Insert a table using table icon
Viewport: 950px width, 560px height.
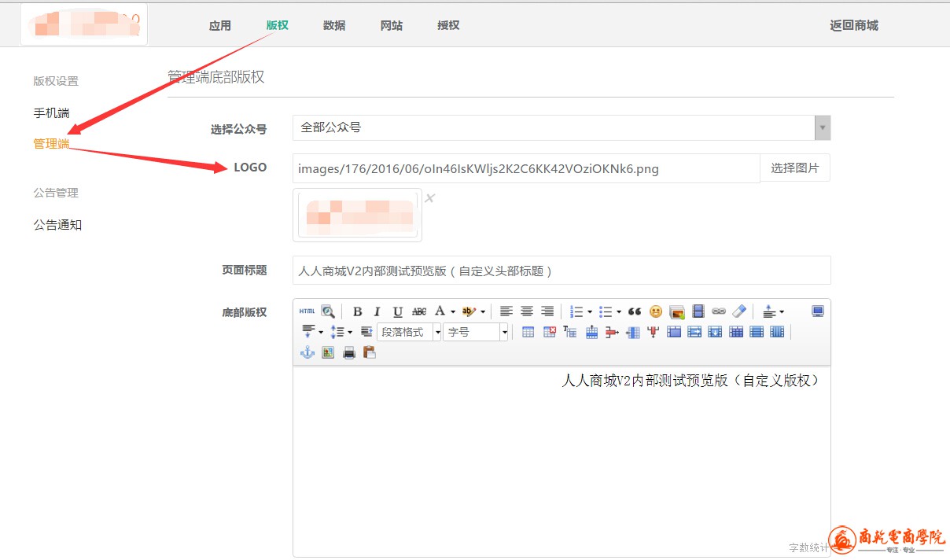[x=528, y=332]
